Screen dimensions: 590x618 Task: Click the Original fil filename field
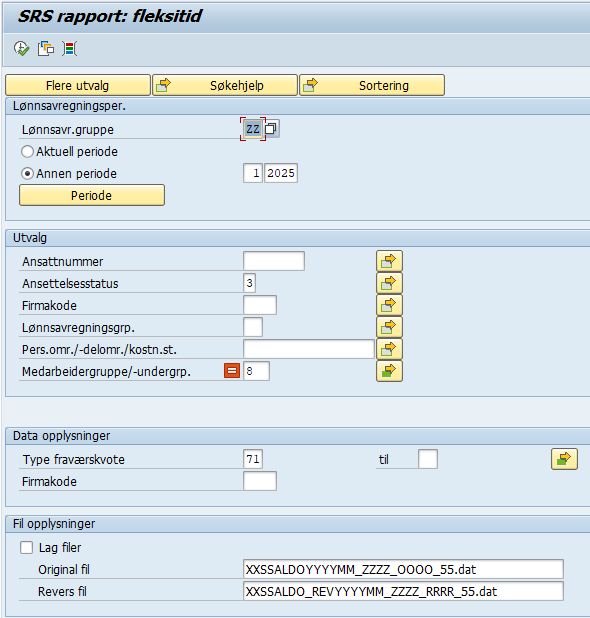tap(403, 570)
